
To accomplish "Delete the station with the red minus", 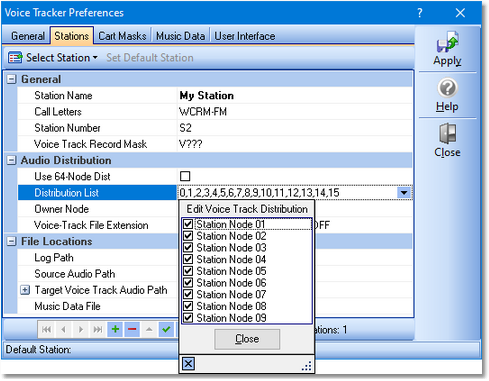I will coord(132,330).
